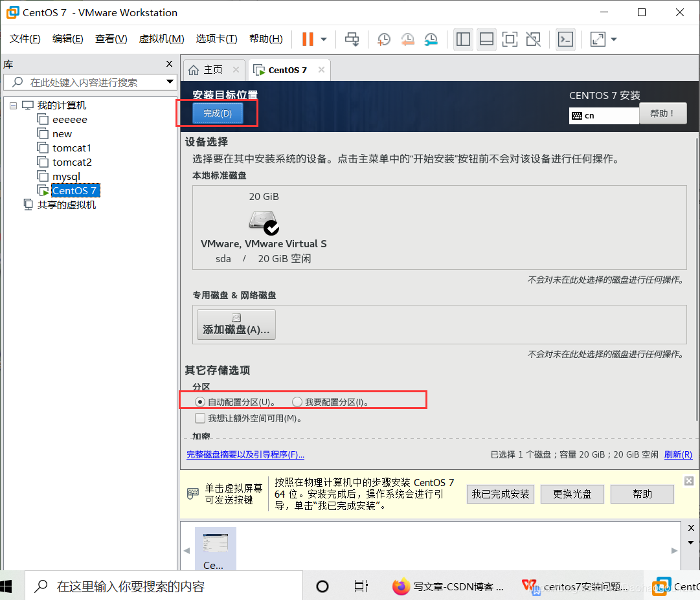Enter full screen mode icon

coord(510,39)
